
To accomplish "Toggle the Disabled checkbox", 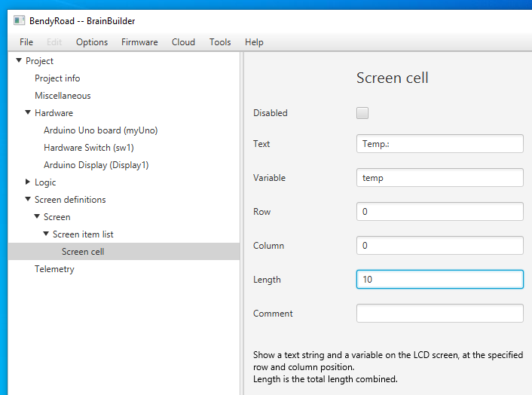I will click(362, 113).
